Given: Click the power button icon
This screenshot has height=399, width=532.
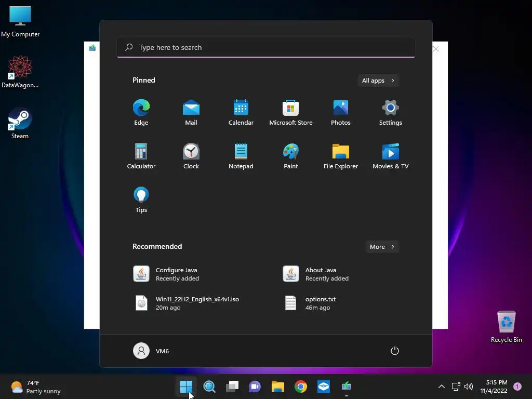Looking at the screenshot, I should (x=395, y=351).
